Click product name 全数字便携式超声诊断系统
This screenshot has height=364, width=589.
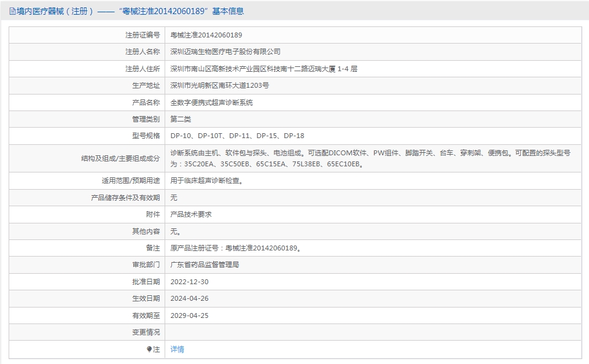(x=211, y=103)
